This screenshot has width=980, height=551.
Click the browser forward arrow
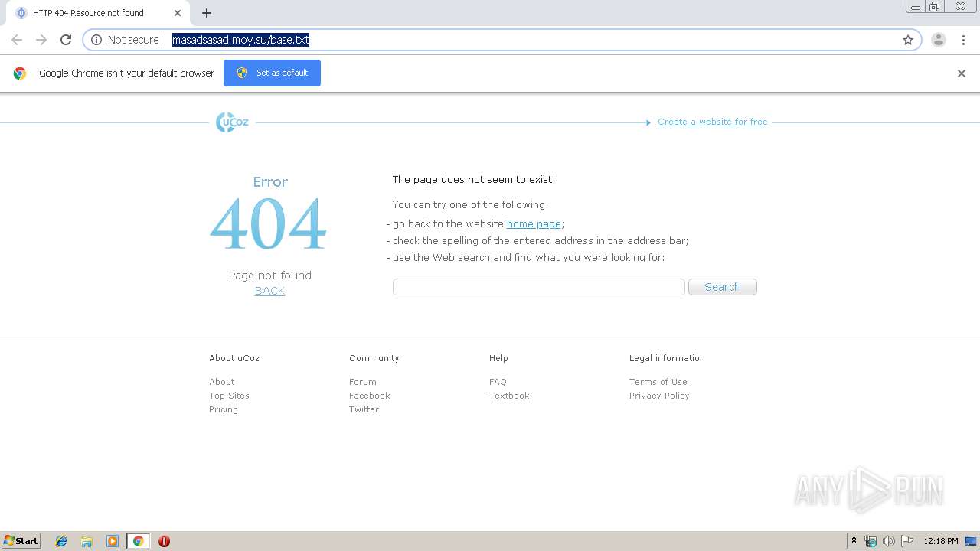click(x=41, y=40)
